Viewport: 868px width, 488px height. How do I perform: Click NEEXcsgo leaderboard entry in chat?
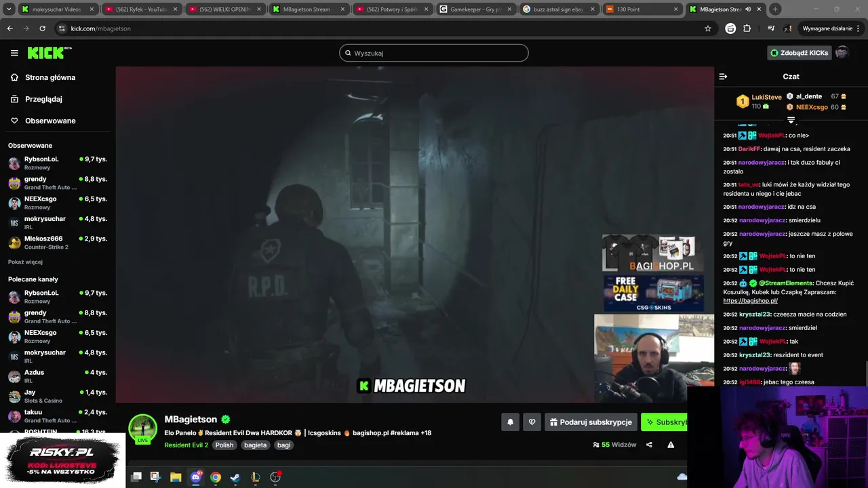[x=816, y=107]
